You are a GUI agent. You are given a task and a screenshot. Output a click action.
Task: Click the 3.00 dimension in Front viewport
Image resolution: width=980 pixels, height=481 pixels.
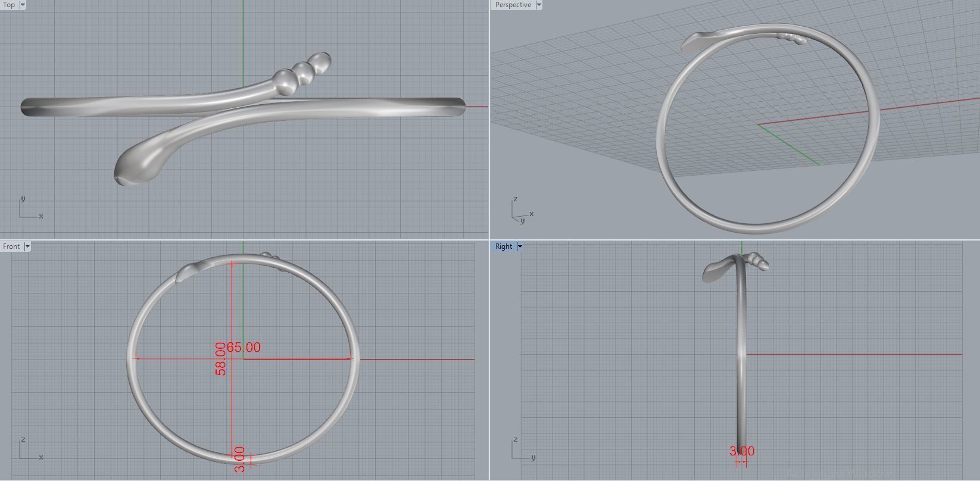point(239,460)
